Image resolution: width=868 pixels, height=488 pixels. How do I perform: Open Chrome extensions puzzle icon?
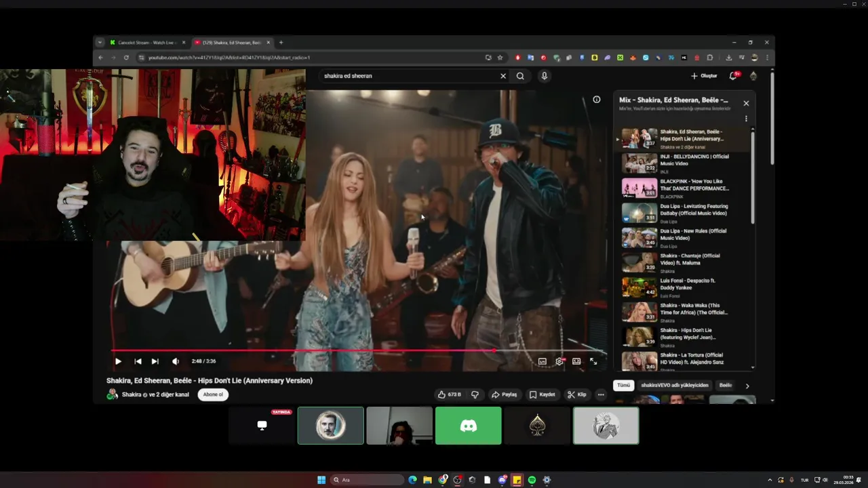[710, 58]
